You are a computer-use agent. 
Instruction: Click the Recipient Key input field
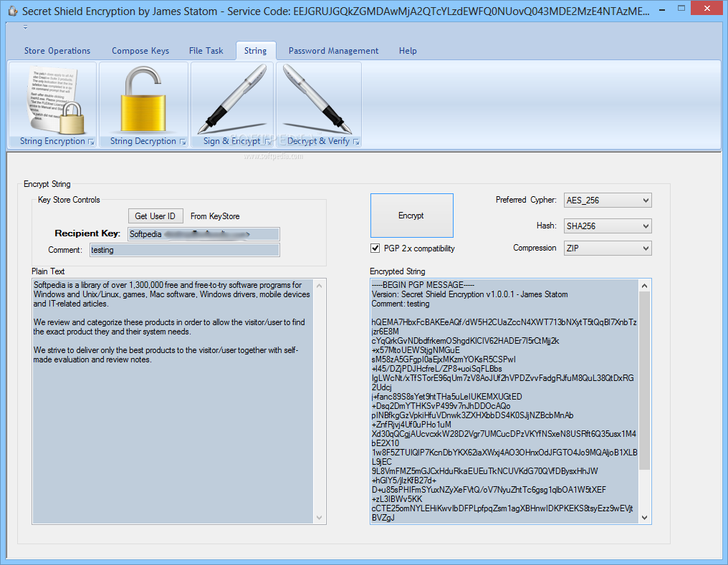click(203, 233)
